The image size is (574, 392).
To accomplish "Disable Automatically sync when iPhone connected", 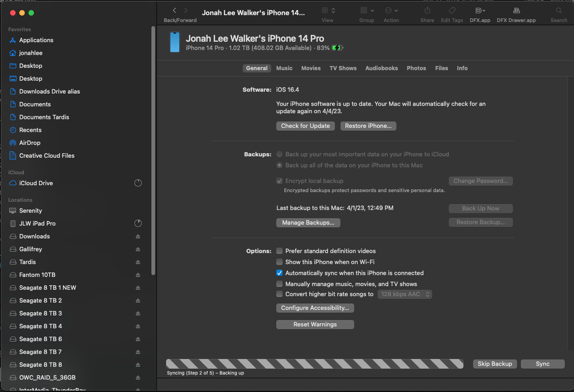I will [x=279, y=273].
